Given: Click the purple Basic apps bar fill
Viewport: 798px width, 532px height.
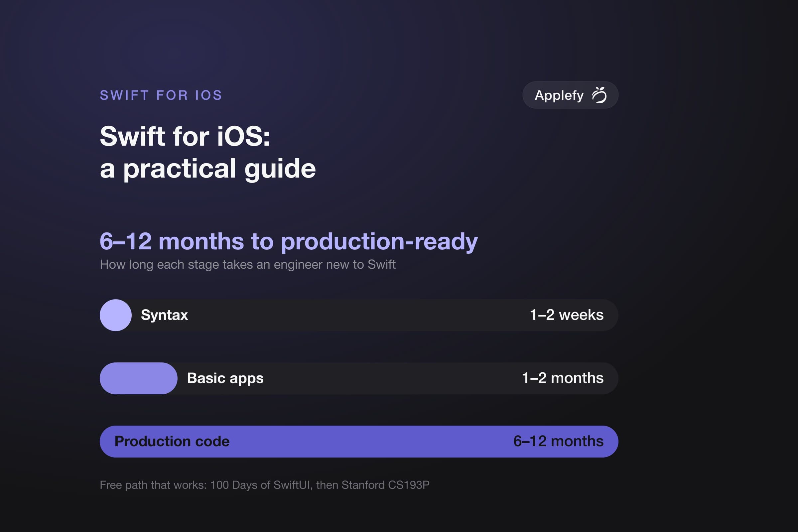Looking at the screenshot, I should point(138,378).
